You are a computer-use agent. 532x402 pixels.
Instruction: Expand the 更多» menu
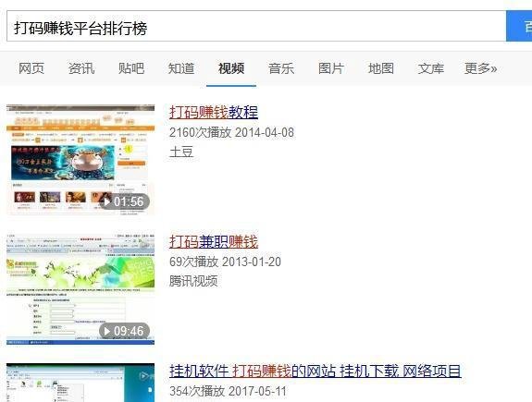(x=481, y=68)
